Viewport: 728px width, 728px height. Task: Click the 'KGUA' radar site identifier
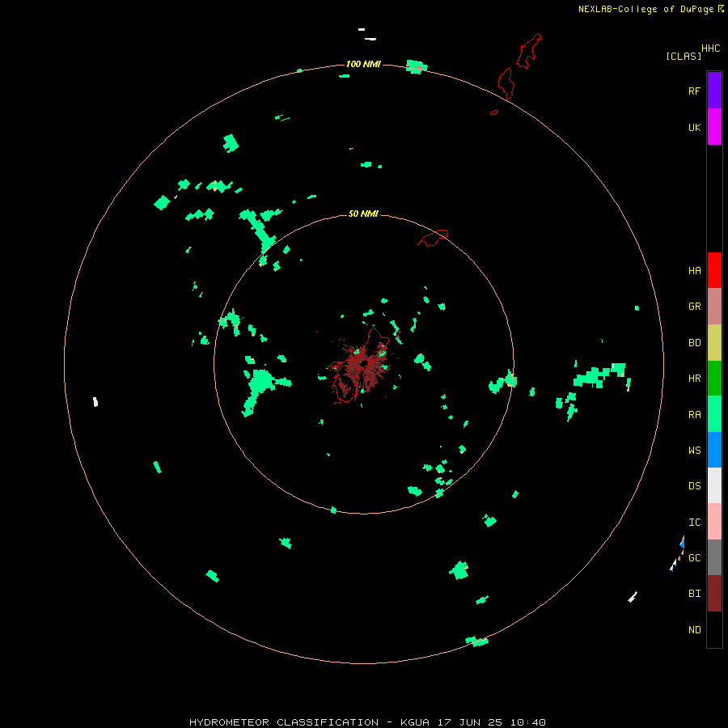click(x=414, y=722)
